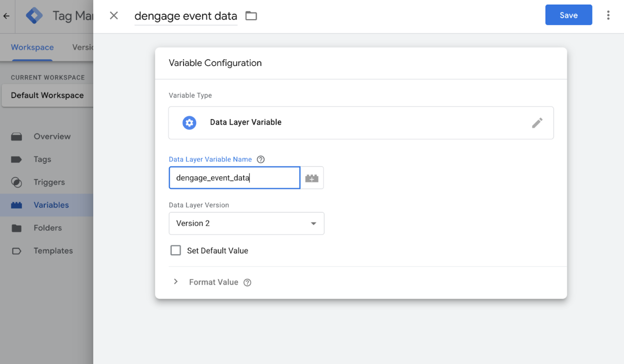Click the Data Layer Variable Name input field
The width and height of the screenshot is (624, 364).
tap(235, 178)
